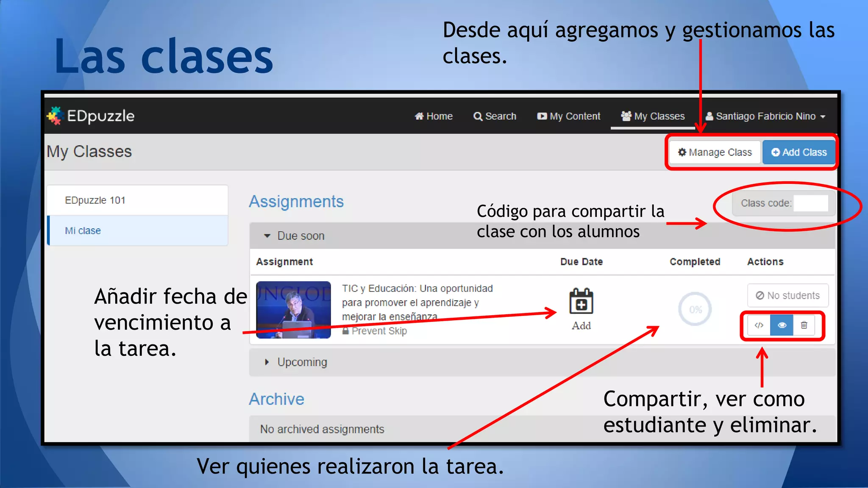Click the Assignment column header
This screenshot has height=488, width=868.
(284, 262)
